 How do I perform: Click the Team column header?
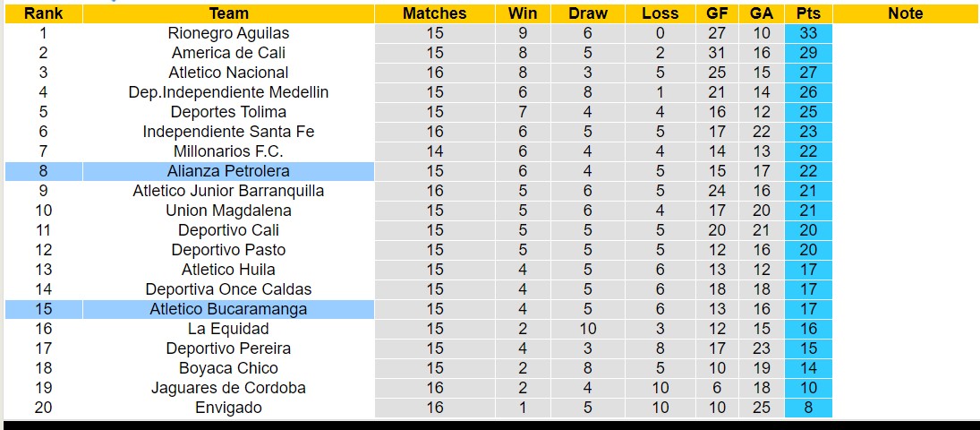point(228,13)
